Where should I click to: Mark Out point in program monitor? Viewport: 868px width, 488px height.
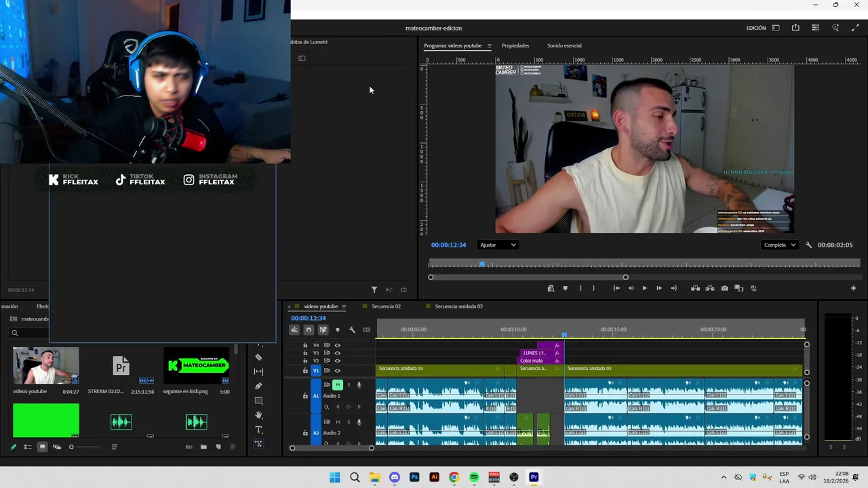593,289
